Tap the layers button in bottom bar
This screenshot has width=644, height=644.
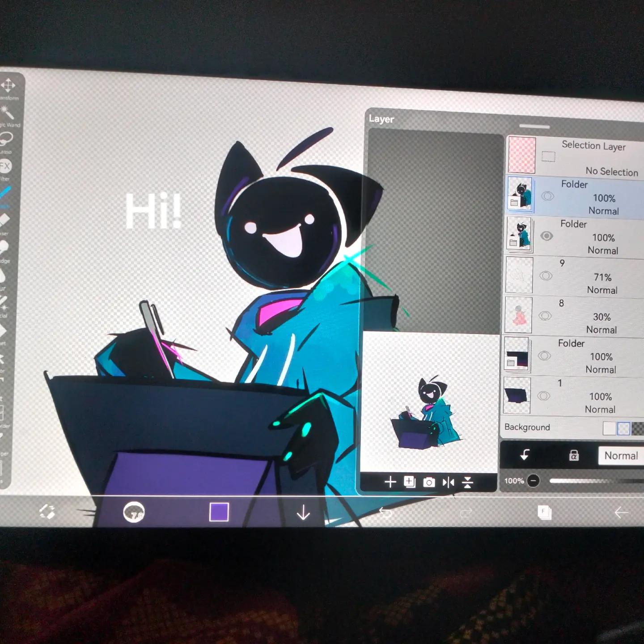pyautogui.click(x=544, y=513)
